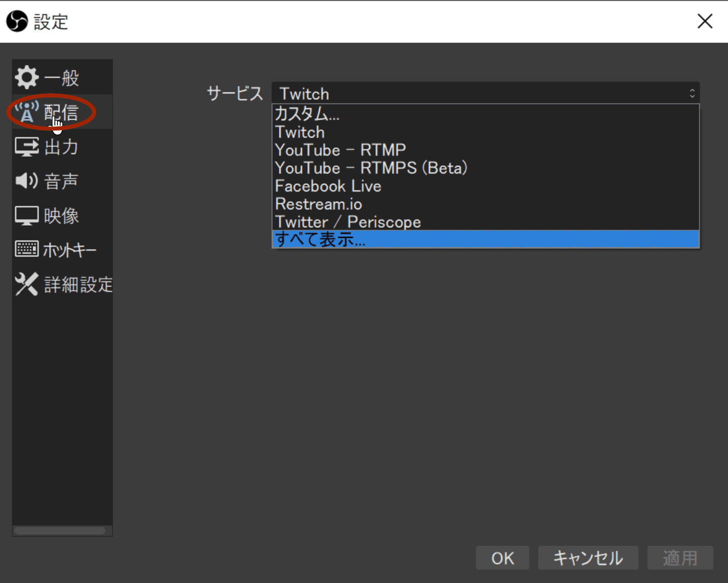This screenshot has height=583, width=728.
Task: Click the wrench icon for 詳細設定
Action: 27,284
